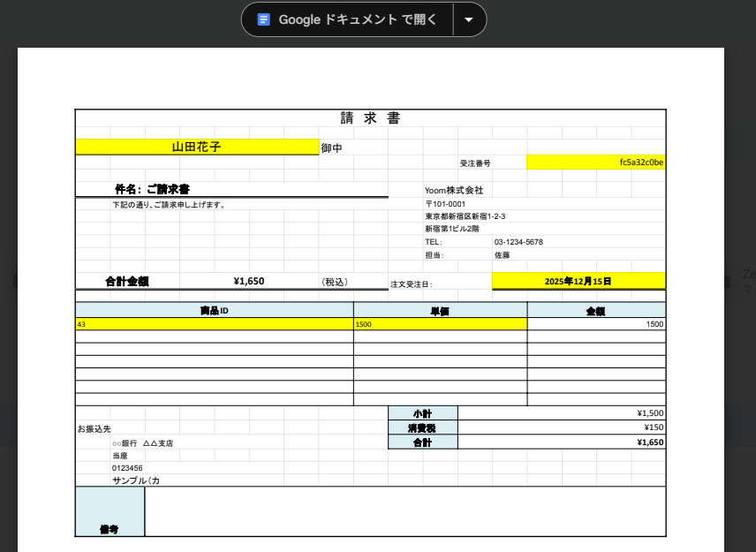Click the 商品ID column header
Screen dimensions: 756x552
(x=214, y=311)
